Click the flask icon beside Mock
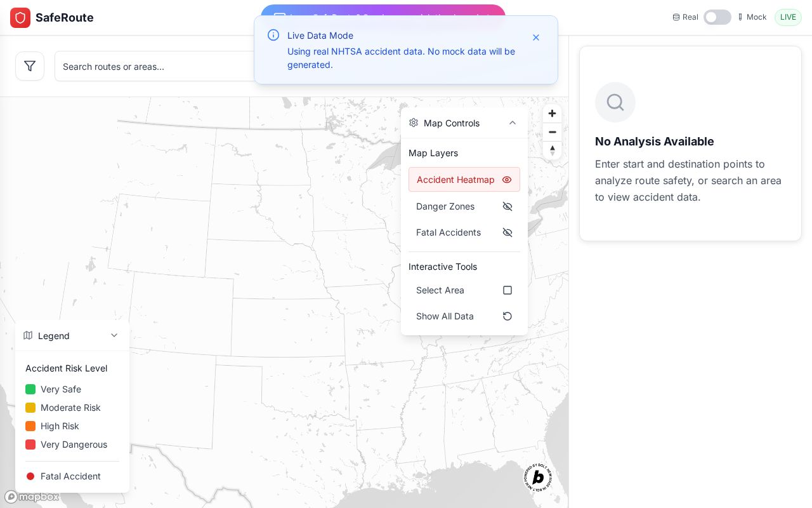Viewport: 812px width, 508px height. 740,17
